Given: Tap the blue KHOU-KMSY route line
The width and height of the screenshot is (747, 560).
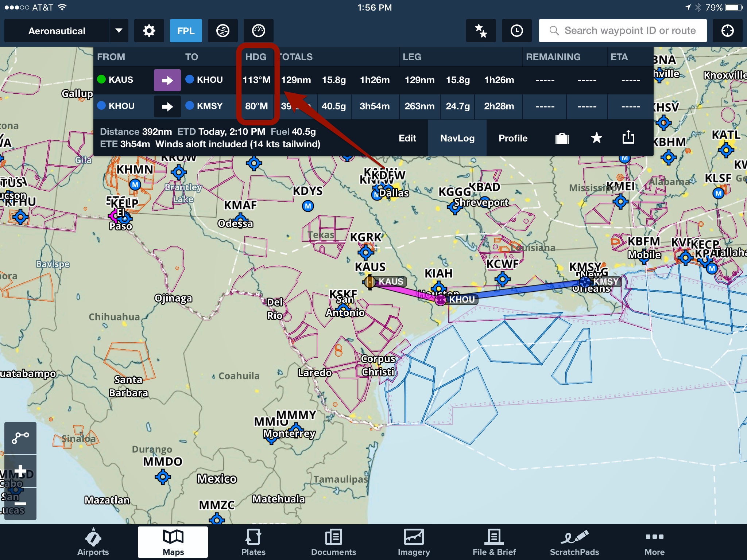Looking at the screenshot, I should click(518, 290).
